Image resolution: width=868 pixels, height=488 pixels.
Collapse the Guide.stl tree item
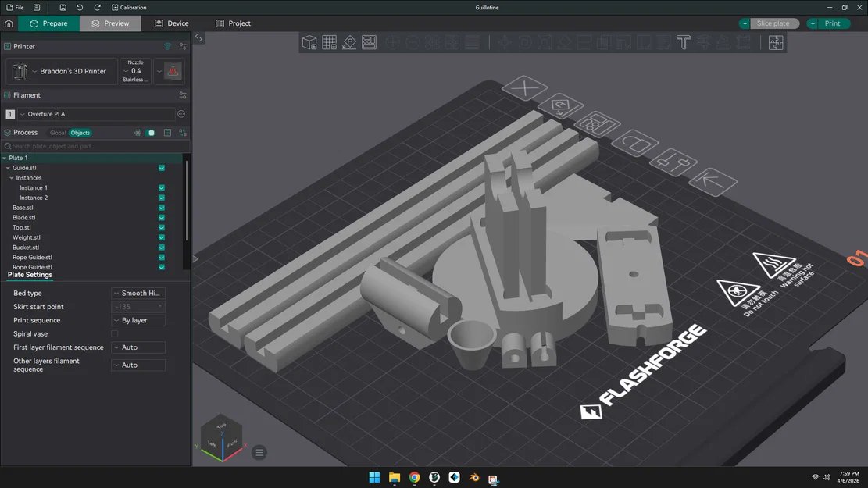[x=8, y=168]
